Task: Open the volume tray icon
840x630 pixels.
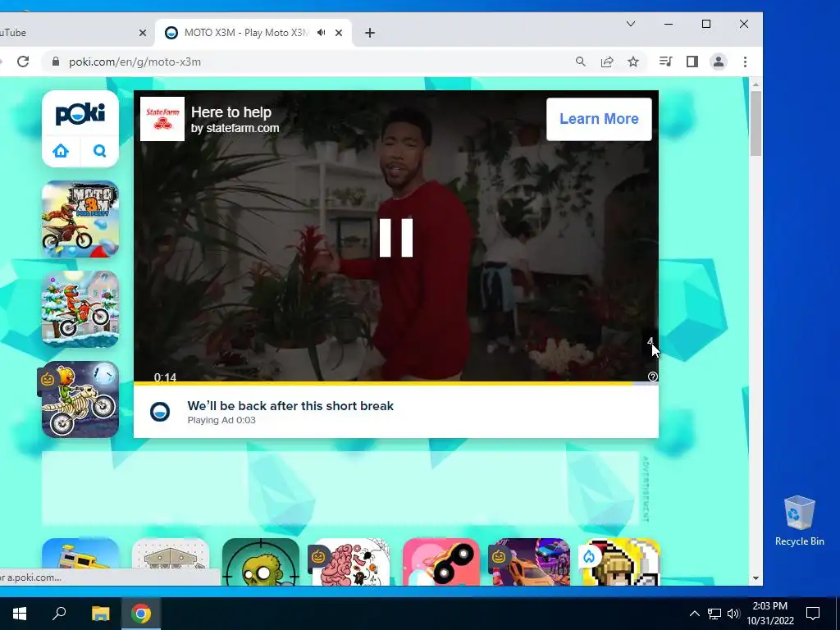Action: (733, 614)
